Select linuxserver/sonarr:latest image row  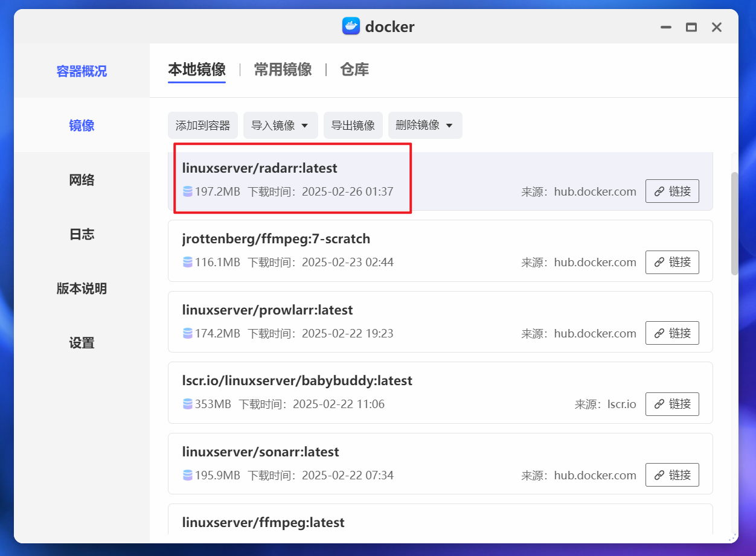[x=440, y=464]
